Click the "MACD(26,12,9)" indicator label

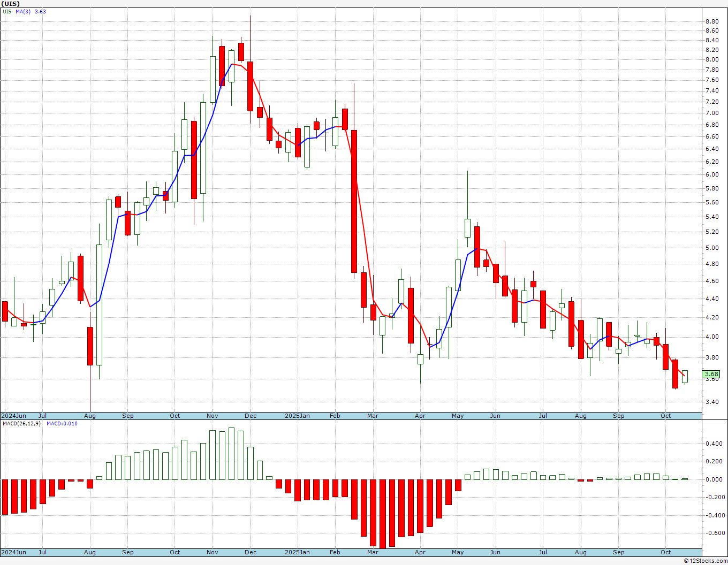coord(21,424)
